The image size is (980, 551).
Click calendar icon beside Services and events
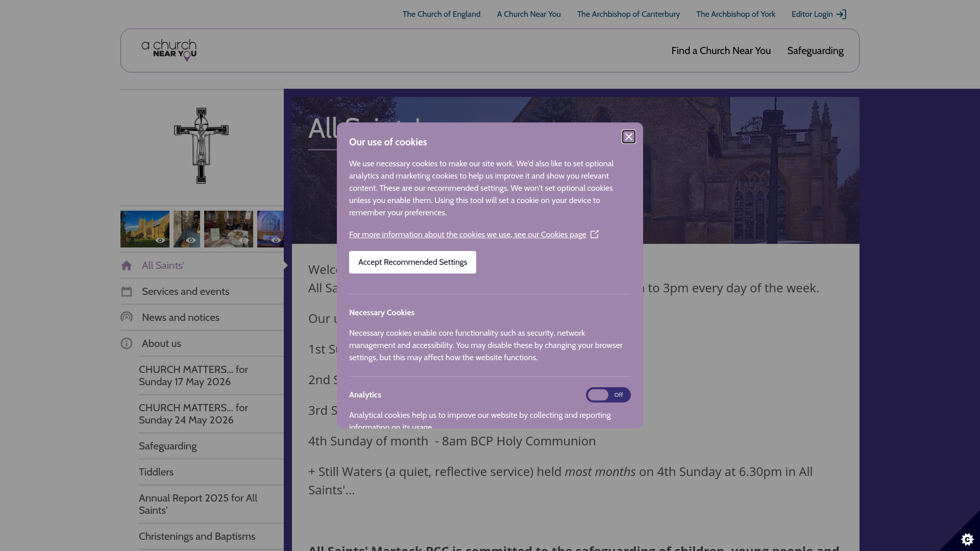(x=127, y=291)
